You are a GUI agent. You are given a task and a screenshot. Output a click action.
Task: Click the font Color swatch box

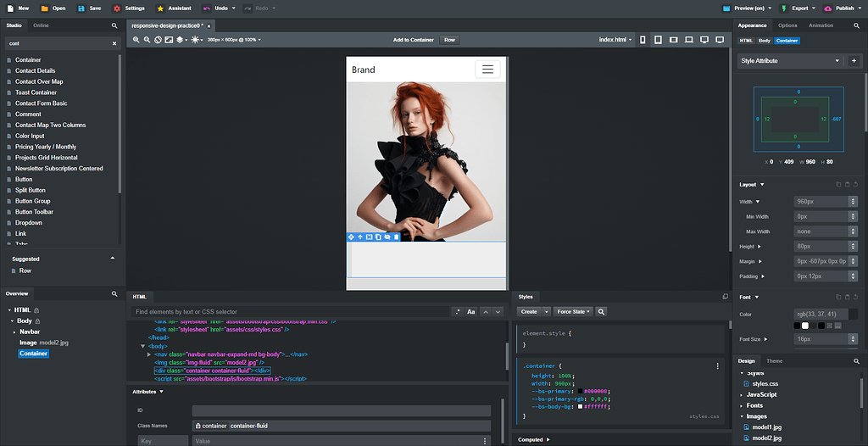click(853, 314)
